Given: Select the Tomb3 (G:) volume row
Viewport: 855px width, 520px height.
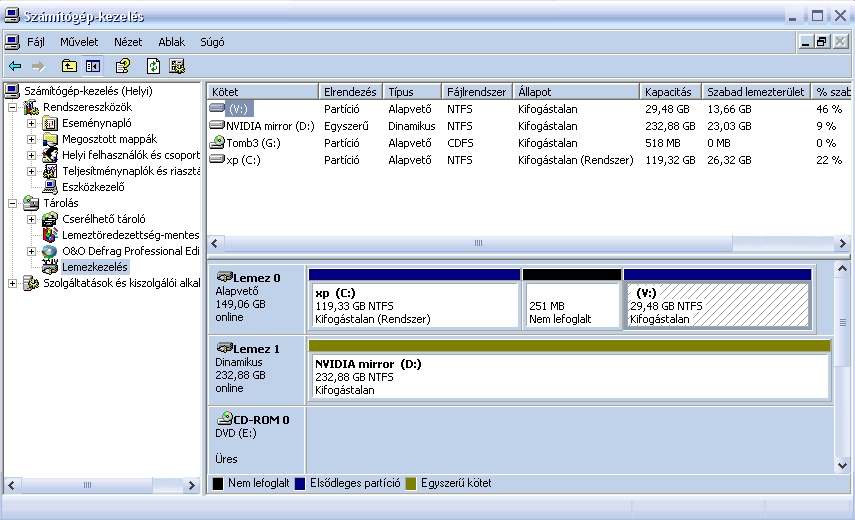Looking at the screenshot, I should pyautogui.click(x=255, y=143).
